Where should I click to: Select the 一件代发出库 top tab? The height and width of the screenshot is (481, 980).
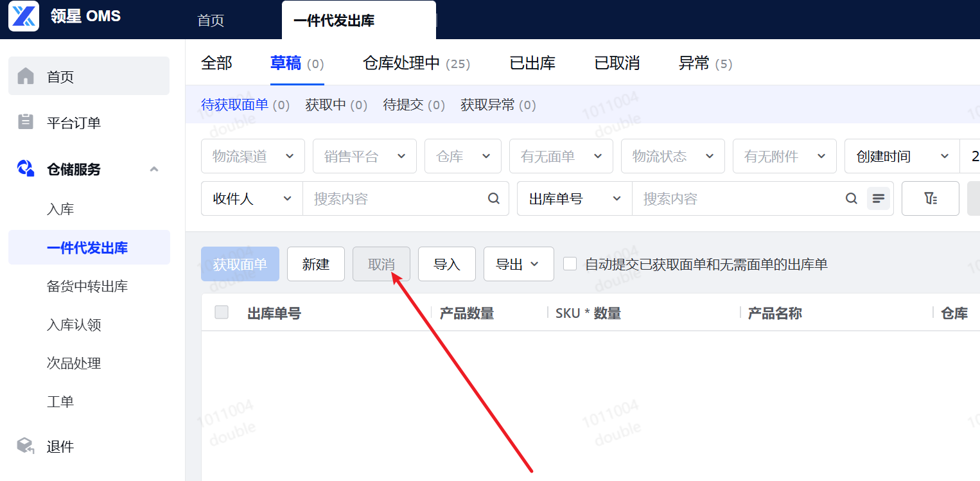[358, 21]
